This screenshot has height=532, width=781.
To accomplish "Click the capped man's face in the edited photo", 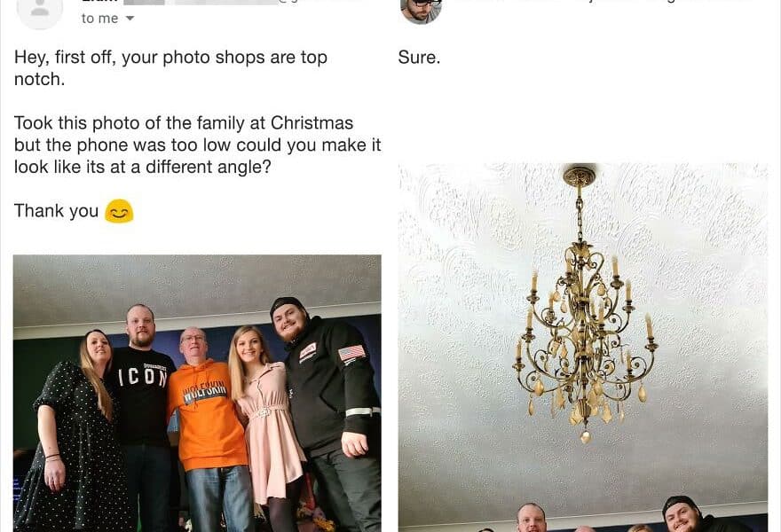I will coord(681,517).
